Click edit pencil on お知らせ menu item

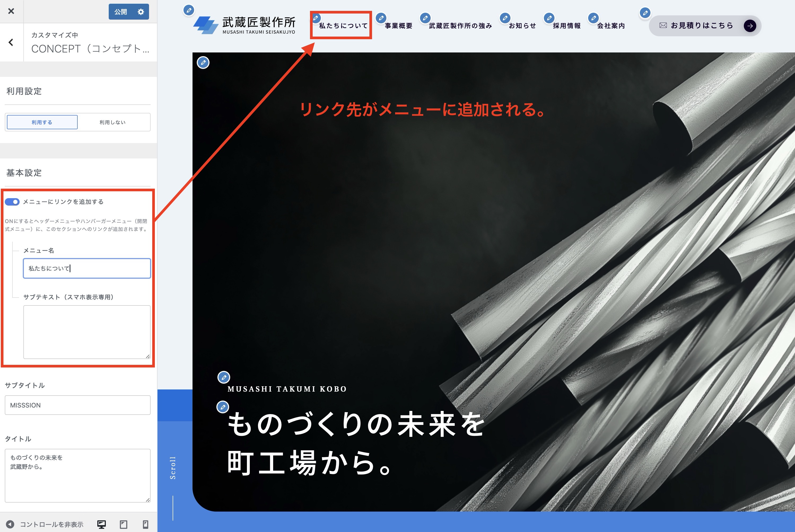pos(505,18)
